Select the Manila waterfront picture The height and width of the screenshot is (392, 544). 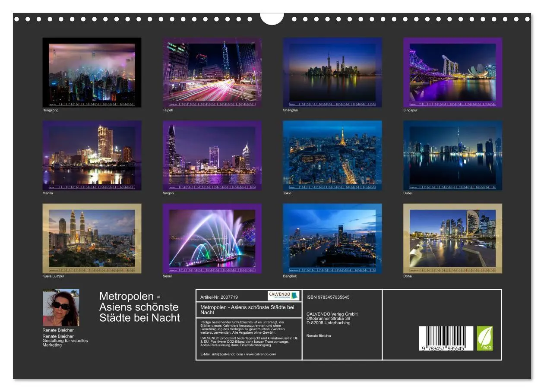(92, 155)
